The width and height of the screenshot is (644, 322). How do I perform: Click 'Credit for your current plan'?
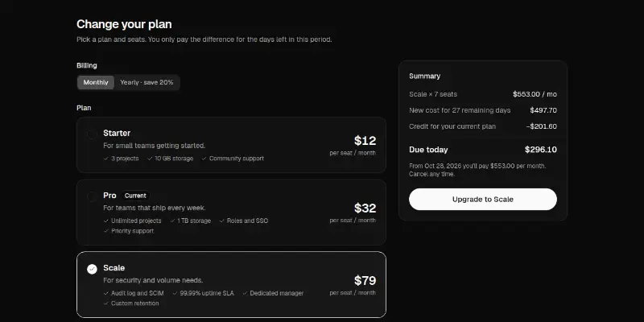coord(452,126)
